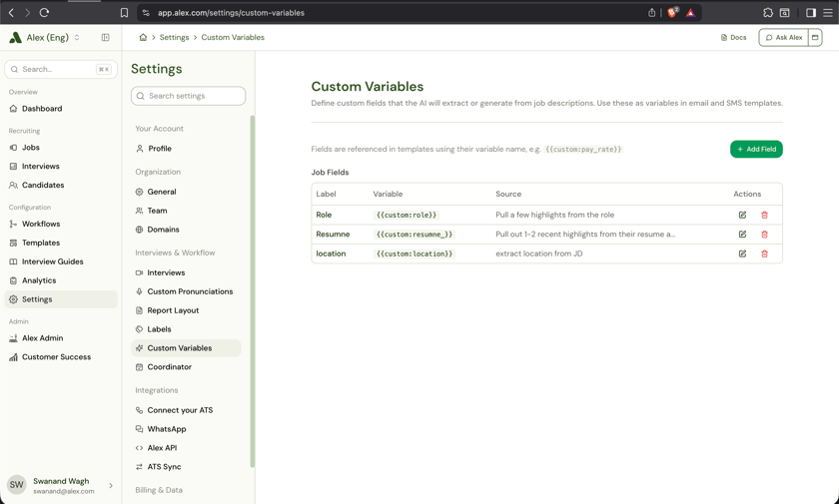Screen dimensions: 839x504
Task: Go to home via breadcrumb house icon
Action: point(143,37)
